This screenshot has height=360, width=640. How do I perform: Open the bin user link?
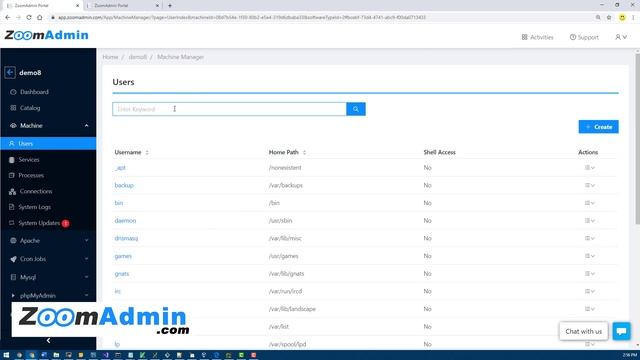click(119, 203)
